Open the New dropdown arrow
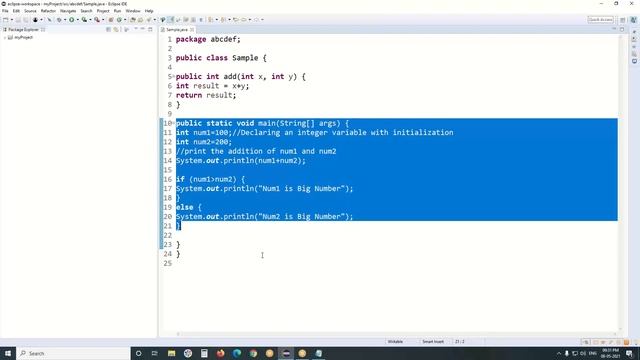The image size is (640, 360). pyautogui.click(x=11, y=20)
